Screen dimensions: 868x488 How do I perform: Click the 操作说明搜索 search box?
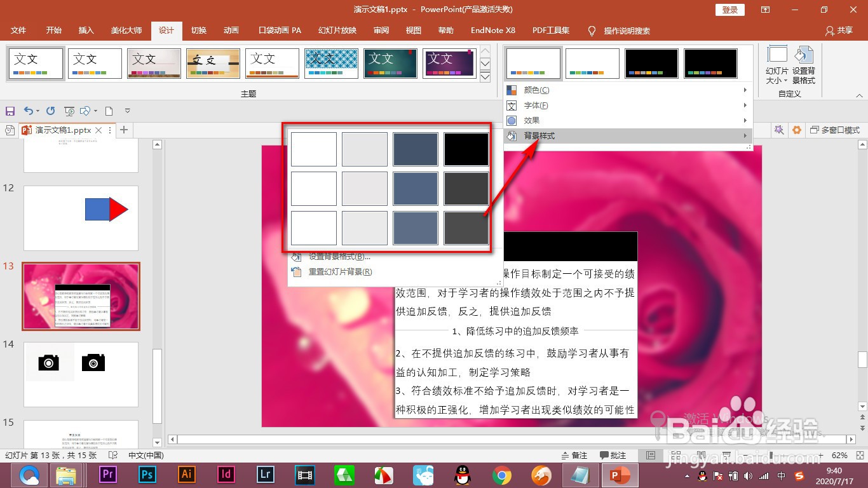tap(627, 30)
